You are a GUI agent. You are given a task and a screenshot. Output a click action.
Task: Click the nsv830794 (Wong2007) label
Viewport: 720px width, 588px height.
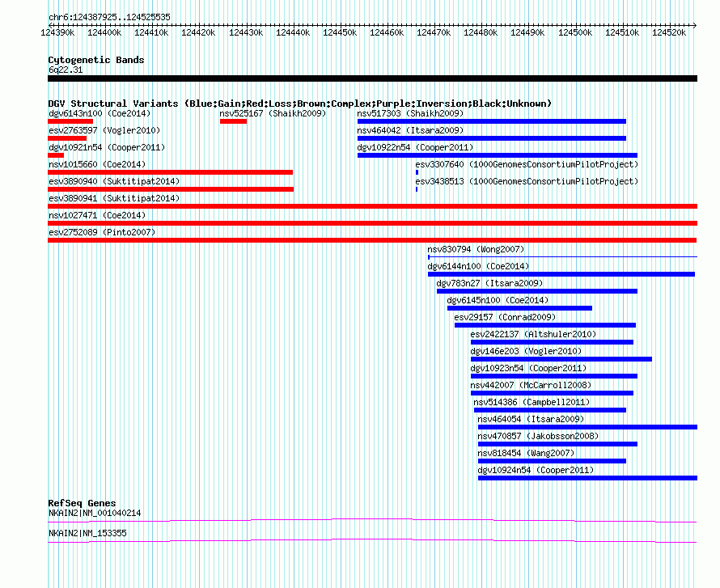tap(476, 249)
